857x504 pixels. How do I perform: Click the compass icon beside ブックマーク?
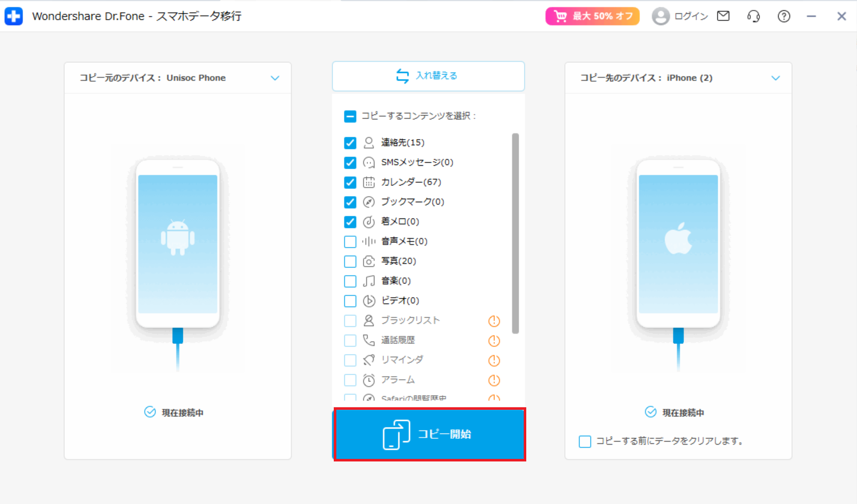click(x=369, y=202)
